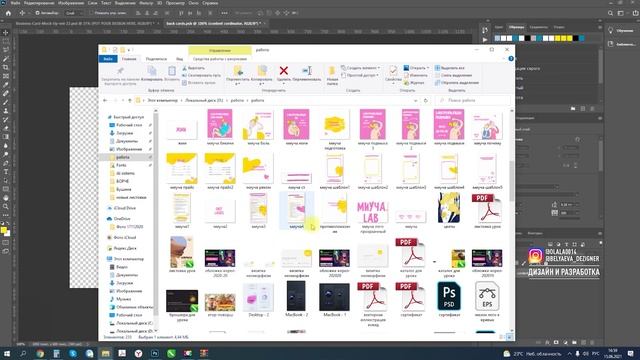Screen dimensions: 640x360
Task: Open Chrome from the Windows taskbar
Action: point(40,353)
